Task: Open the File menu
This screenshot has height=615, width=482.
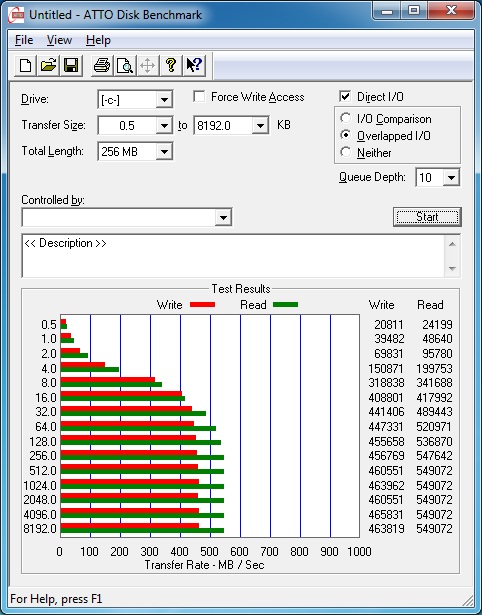Action: 24,40
